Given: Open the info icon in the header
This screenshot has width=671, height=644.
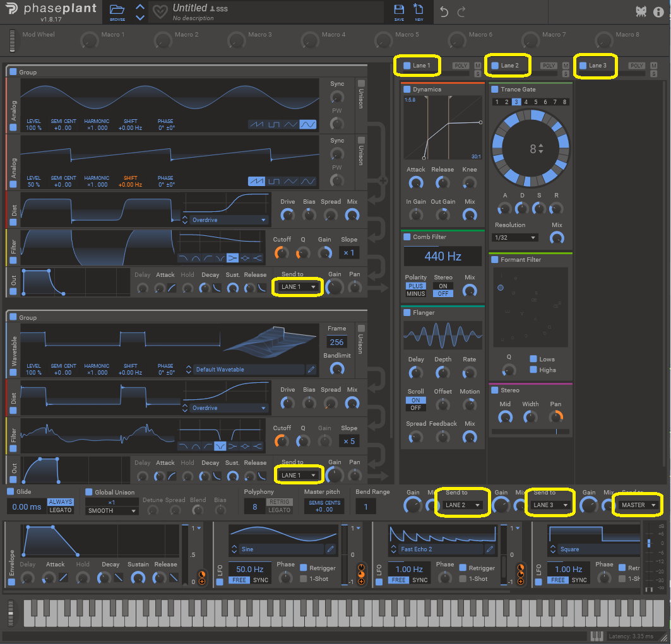Looking at the screenshot, I should tap(658, 12).
